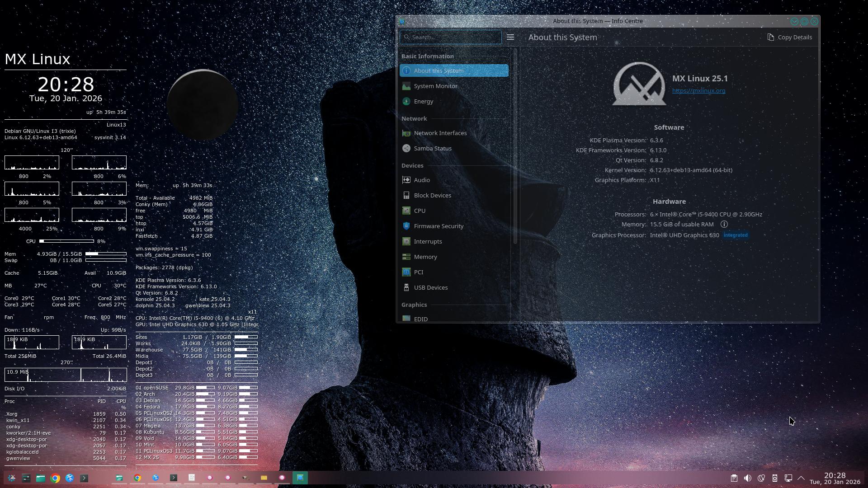Open the clipboard tray icon

(x=734, y=478)
